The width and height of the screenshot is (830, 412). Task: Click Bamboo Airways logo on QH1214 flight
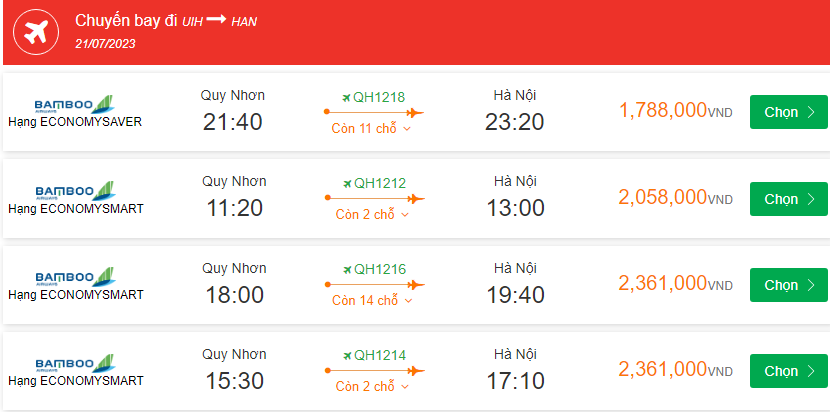[x=74, y=363]
